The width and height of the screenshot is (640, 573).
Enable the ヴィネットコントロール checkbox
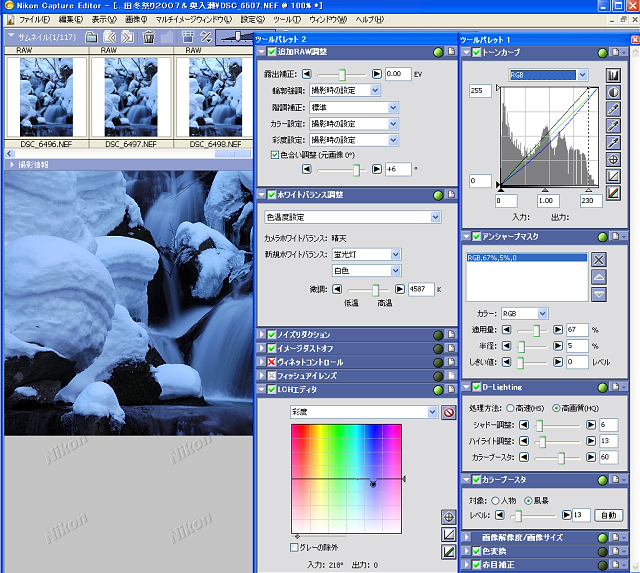click(271, 362)
